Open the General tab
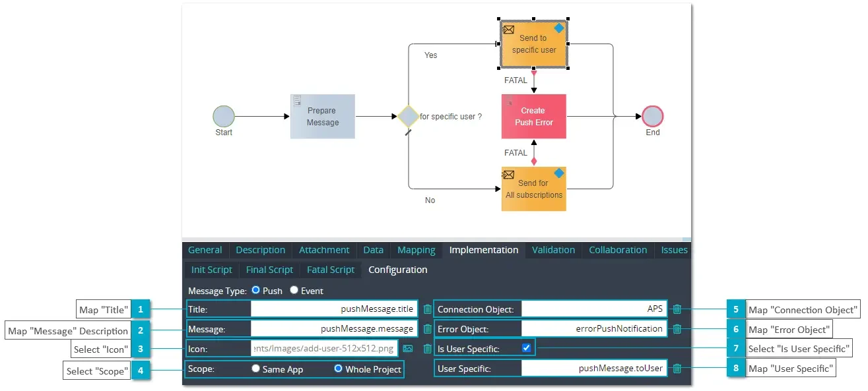The height and width of the screenshot is (391, 868). 205,250
